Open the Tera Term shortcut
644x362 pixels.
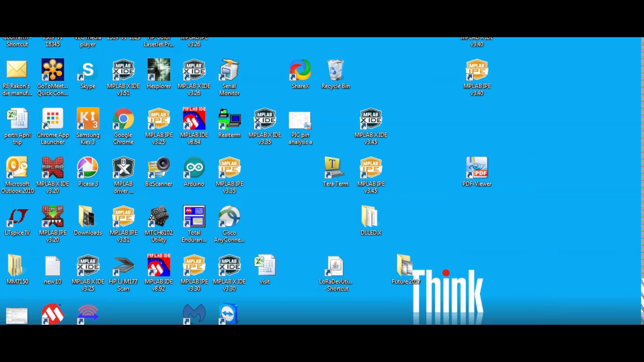point(336,172)
